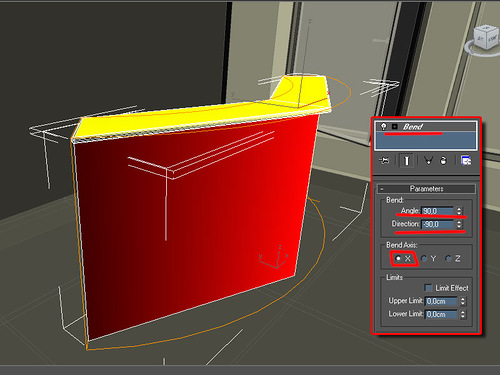Click the Lower Limit spinner arrows
Screen dimensions: 500x375
(463, 314)
